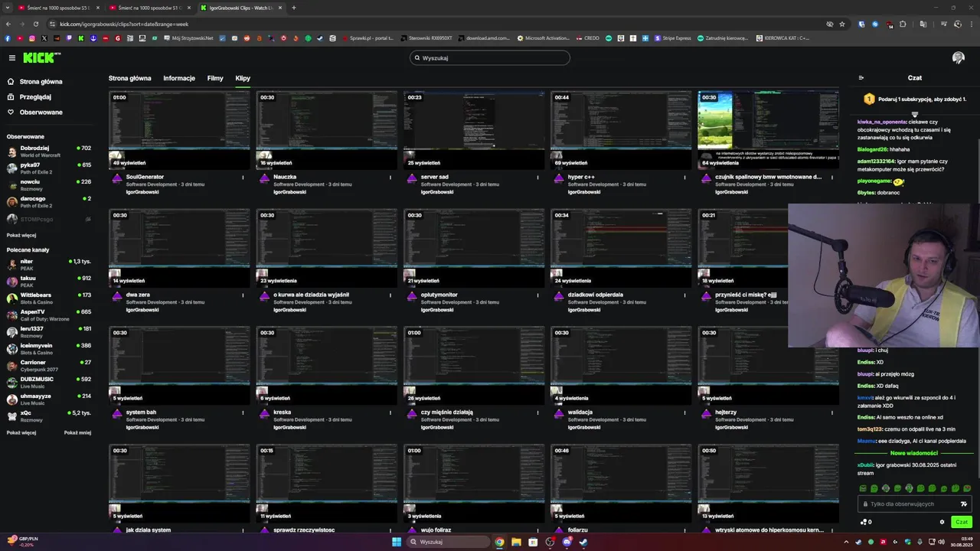Viewport: 980px width, 551px height.
Task: Switch to the Strona główna channel tab
Action: (129, 78)
